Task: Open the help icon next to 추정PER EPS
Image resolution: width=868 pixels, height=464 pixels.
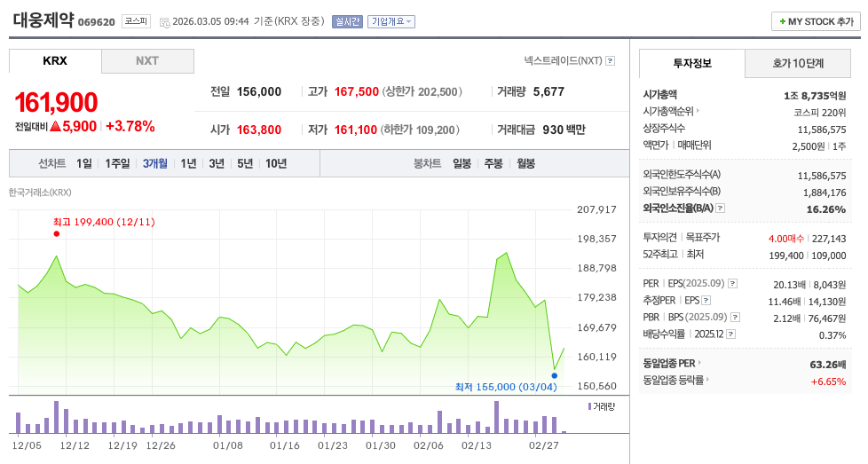Action: click(706, 301)
